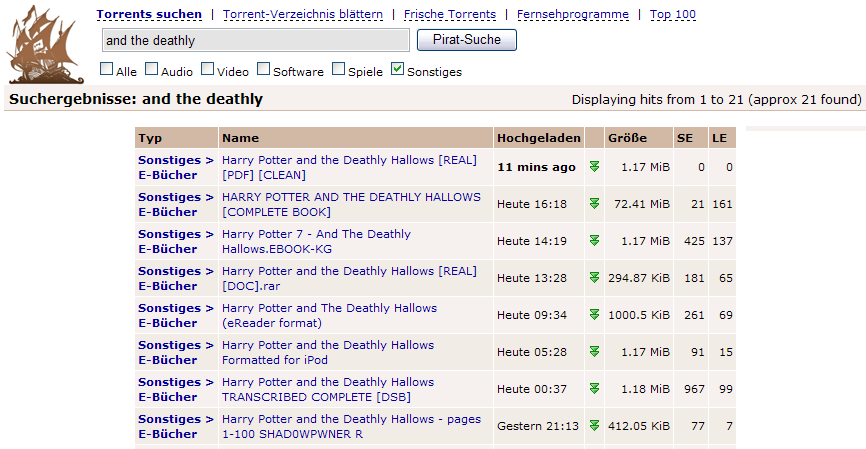866x449 pixels.
Task: Select the 'Gestern 21:13' upload time
Action: point(538,426)
